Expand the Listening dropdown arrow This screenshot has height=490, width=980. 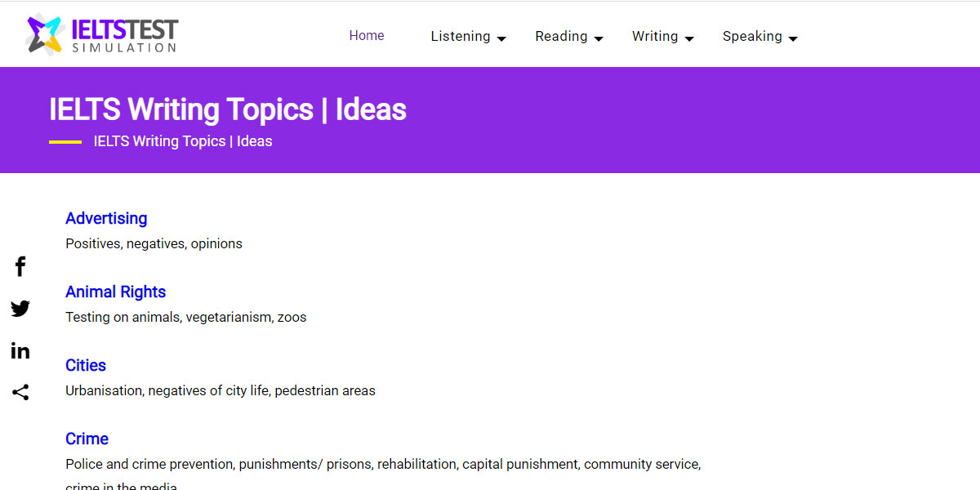[x=501, y=38]
